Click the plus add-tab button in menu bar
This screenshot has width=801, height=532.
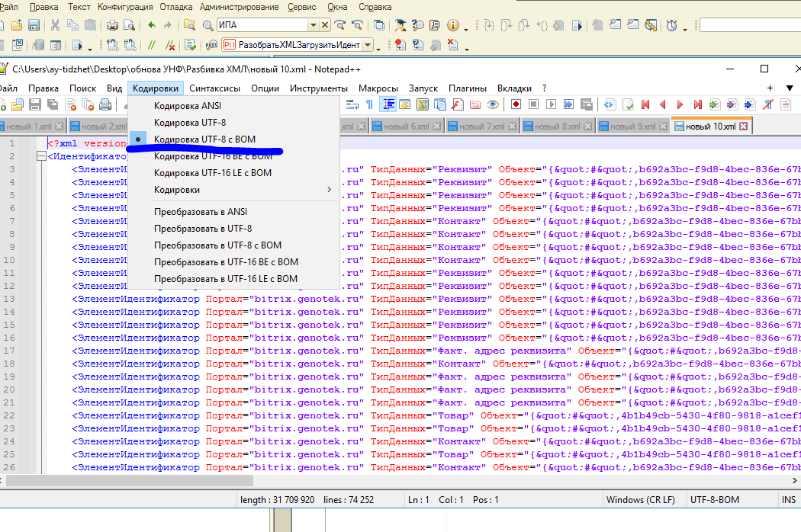[x=770, y=88]
